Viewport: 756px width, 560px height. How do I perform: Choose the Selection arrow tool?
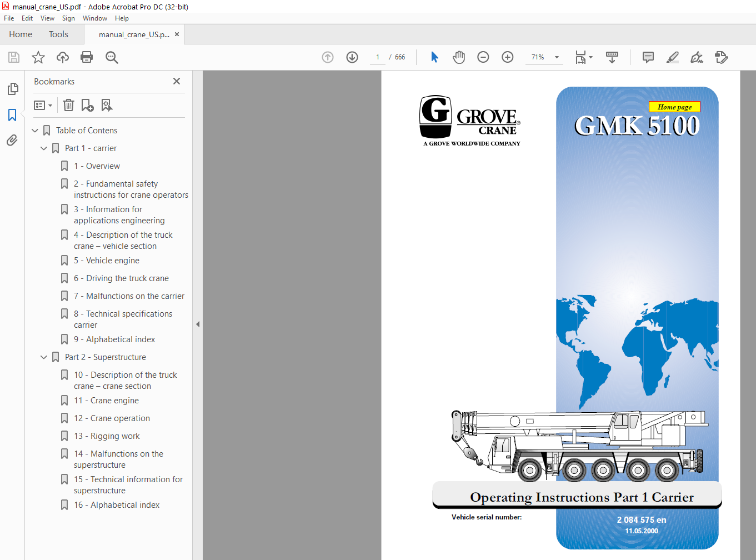point(434,57)
